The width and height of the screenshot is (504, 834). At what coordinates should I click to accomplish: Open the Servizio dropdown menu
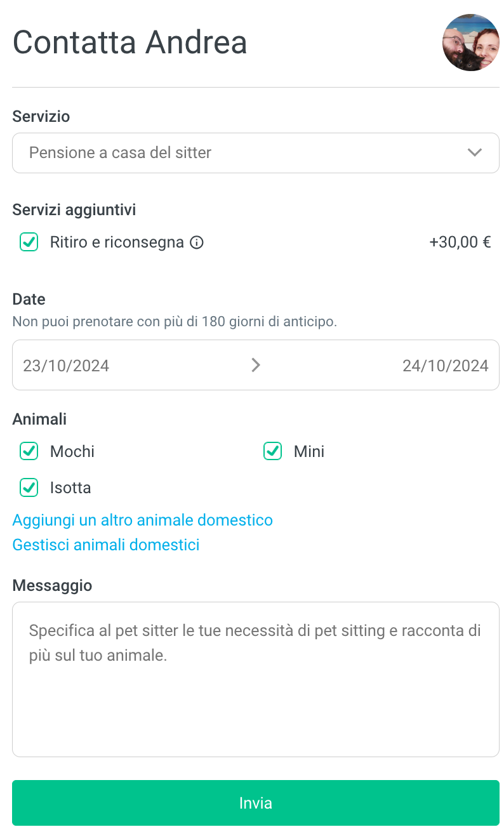[241, 153]
